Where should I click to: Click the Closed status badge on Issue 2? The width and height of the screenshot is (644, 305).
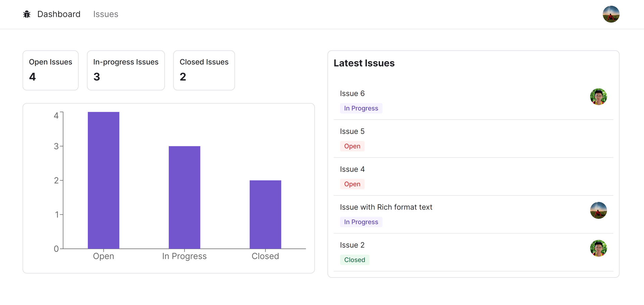(355, 260)
